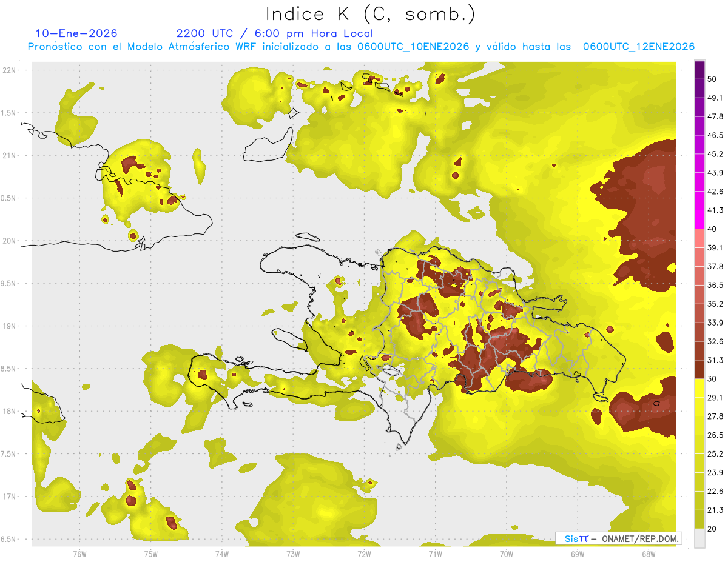
Task: Click the '30' color scale value
Action: click(x=712, y=379)
